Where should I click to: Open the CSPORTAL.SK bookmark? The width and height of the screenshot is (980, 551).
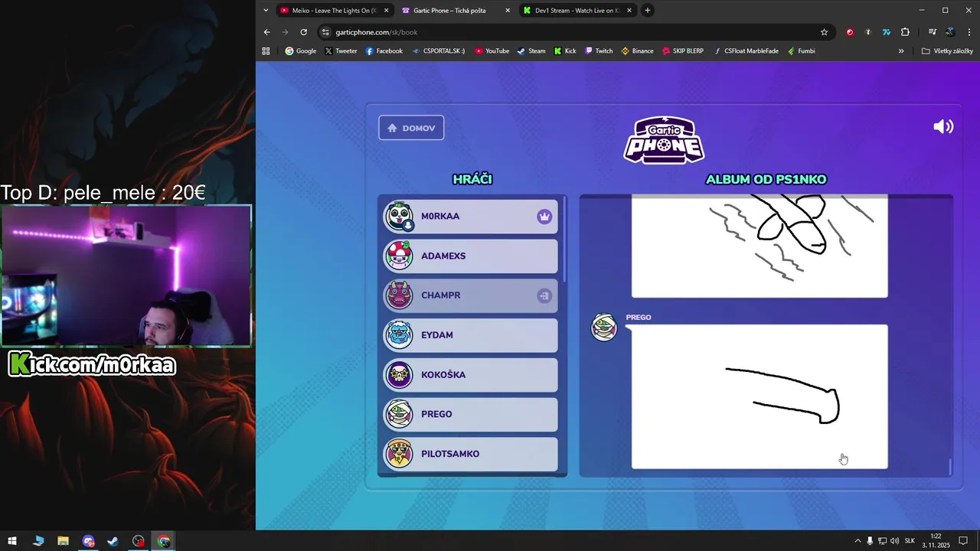439,51
